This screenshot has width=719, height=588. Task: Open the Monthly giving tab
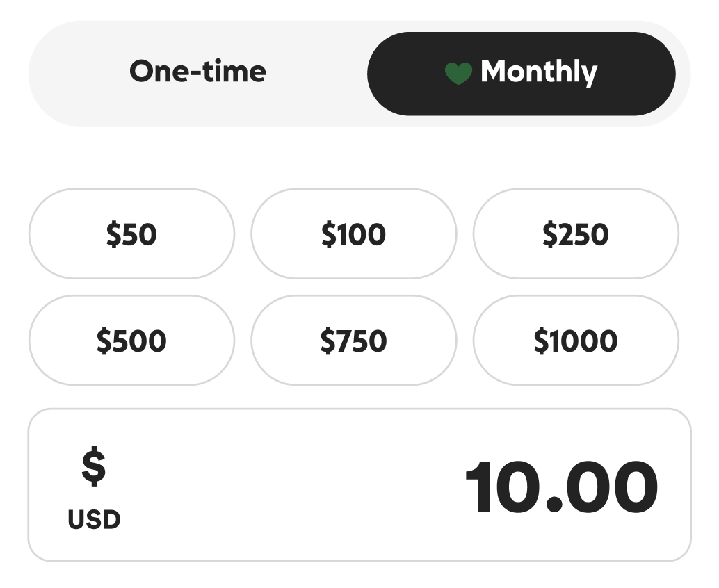(x=521, y=73)
